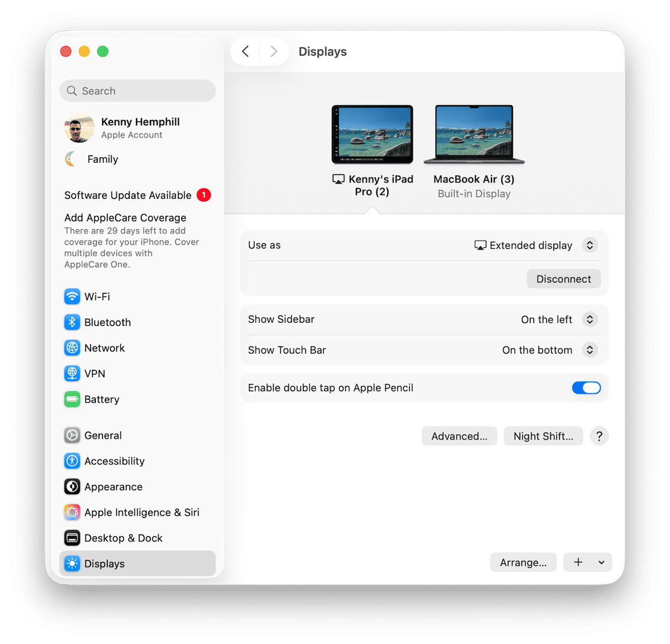Screen dimensions: 670x644
Task: Expand the chevron menu beside plus button
Action: [601, 562]
